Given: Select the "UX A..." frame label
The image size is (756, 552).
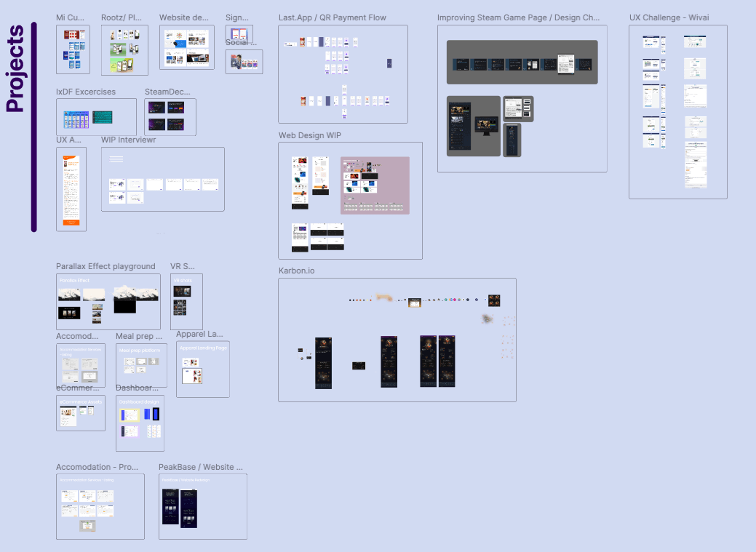Looking at the screenshot, I should [68, 140].
